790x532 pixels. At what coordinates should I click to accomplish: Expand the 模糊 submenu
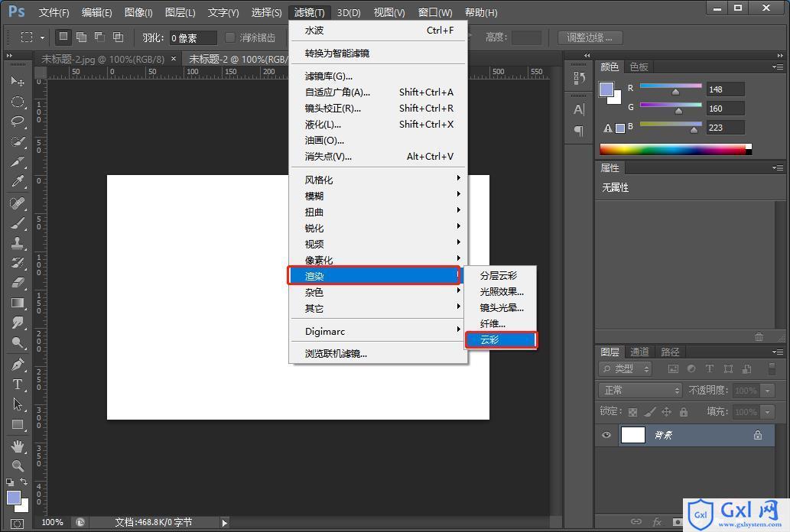[x=378, y=196]
